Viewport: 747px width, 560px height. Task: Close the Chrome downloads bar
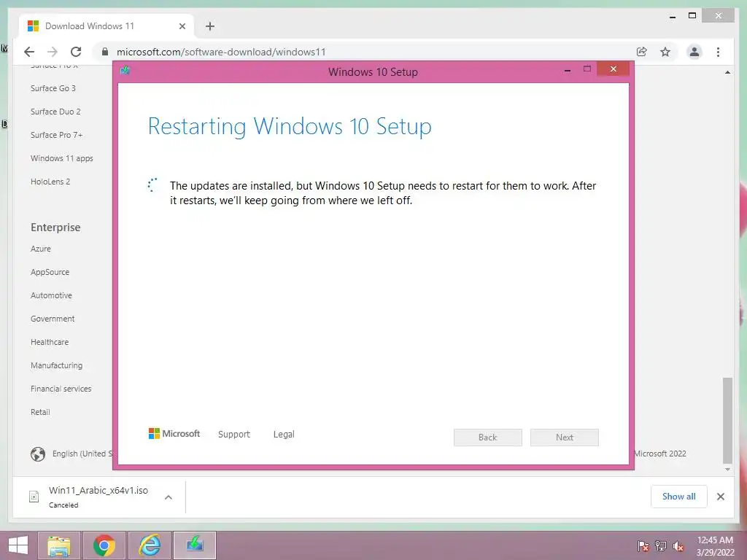[x=720, y=497]
